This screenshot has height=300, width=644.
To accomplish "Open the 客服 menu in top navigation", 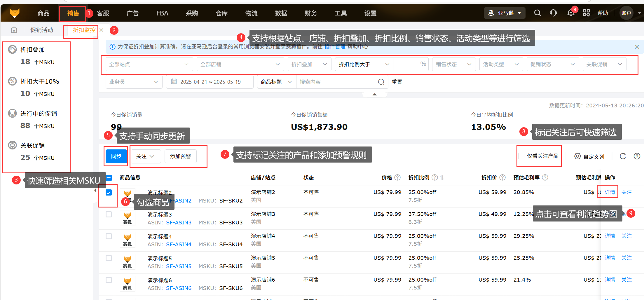I will 103,13.
